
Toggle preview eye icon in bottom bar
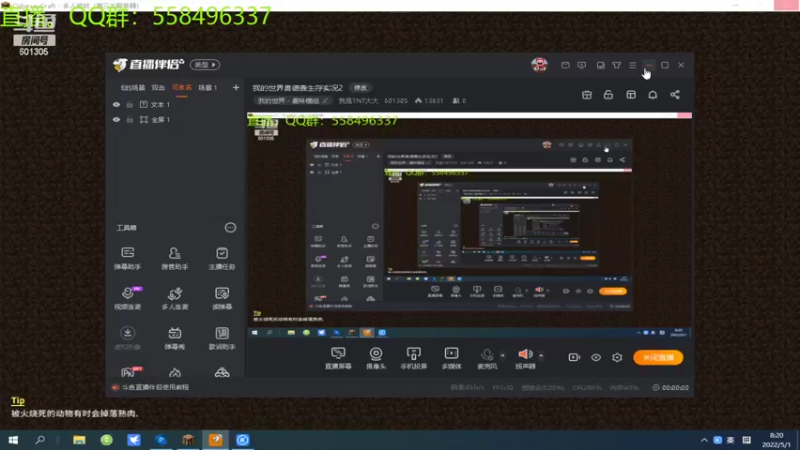[x=596, y=357]
